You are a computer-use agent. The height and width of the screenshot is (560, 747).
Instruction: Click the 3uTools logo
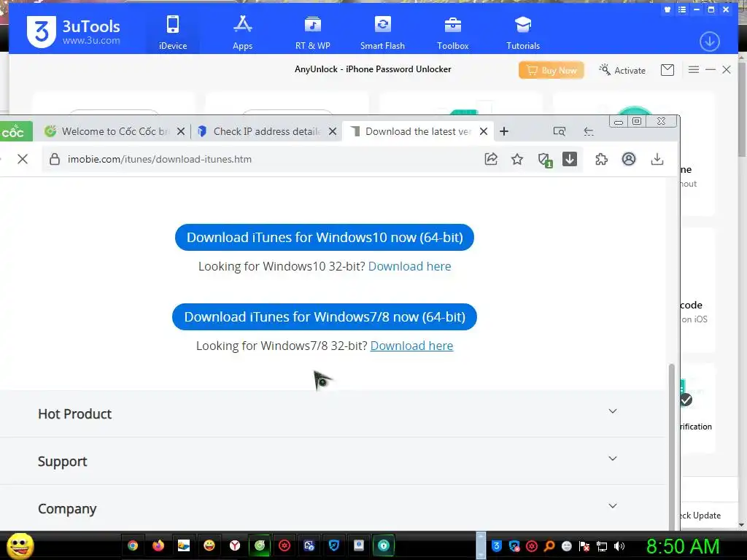coord(74,31)
